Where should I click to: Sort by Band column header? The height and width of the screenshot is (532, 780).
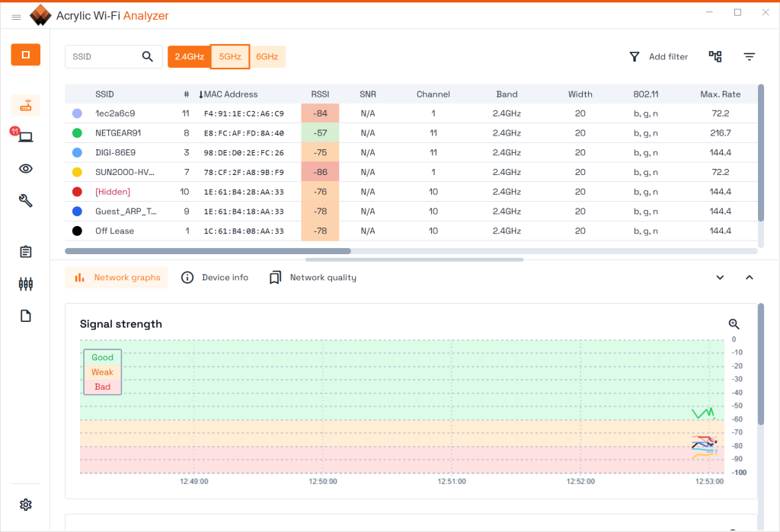[x=507, y=94]
